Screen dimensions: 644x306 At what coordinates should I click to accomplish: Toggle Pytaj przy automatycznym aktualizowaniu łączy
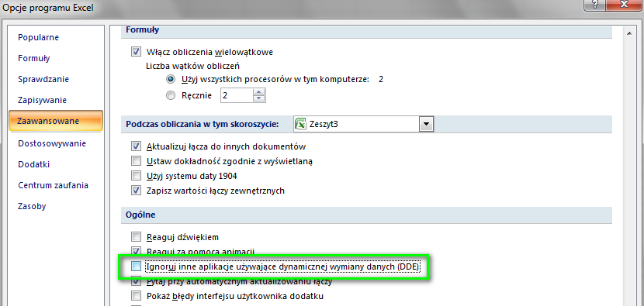[136, 282]
